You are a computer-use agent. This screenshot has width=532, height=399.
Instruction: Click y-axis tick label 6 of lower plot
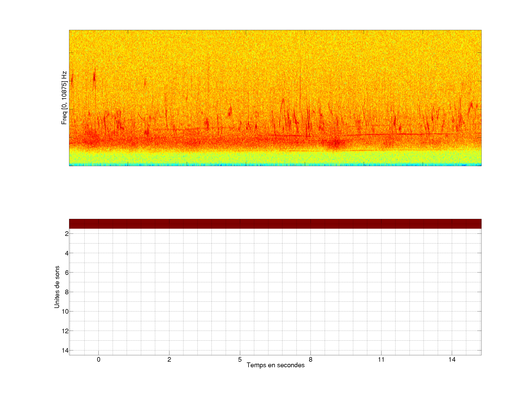point(67,273)
